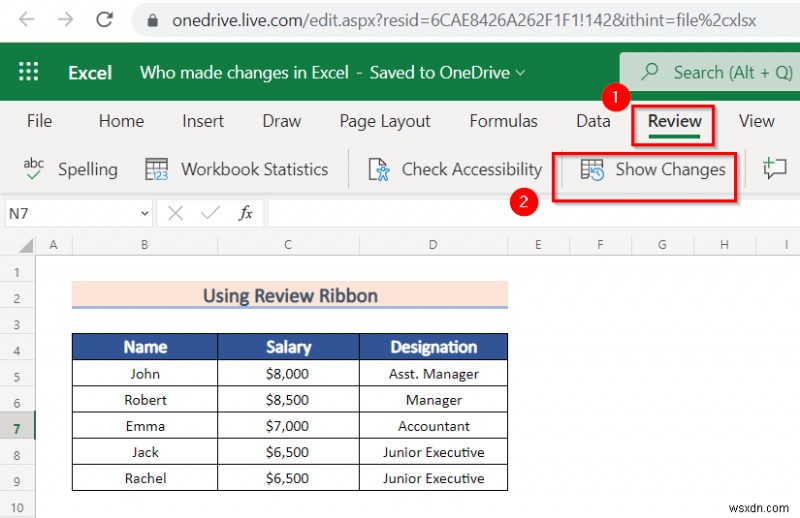Select Jack's $6,500 salary cell
This screenshot has height=518, width=800.
click(x=288, y=452)
